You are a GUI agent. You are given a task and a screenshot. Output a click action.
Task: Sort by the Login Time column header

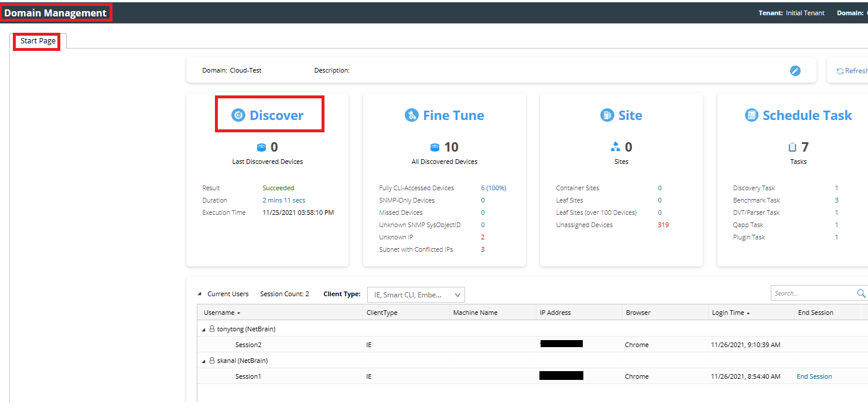728,313
